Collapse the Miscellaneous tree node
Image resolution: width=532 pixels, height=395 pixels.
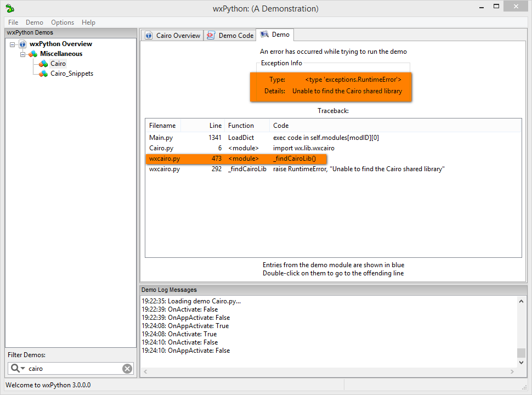pos(22,54)
